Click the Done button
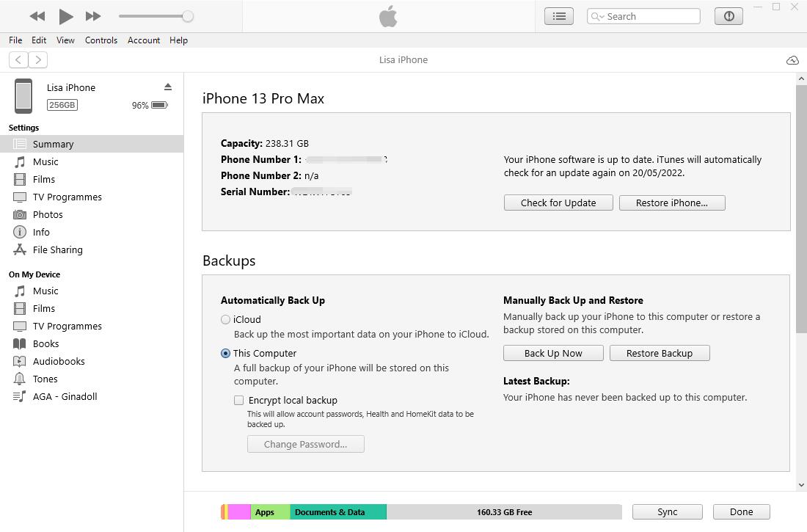 coord(741,512)
